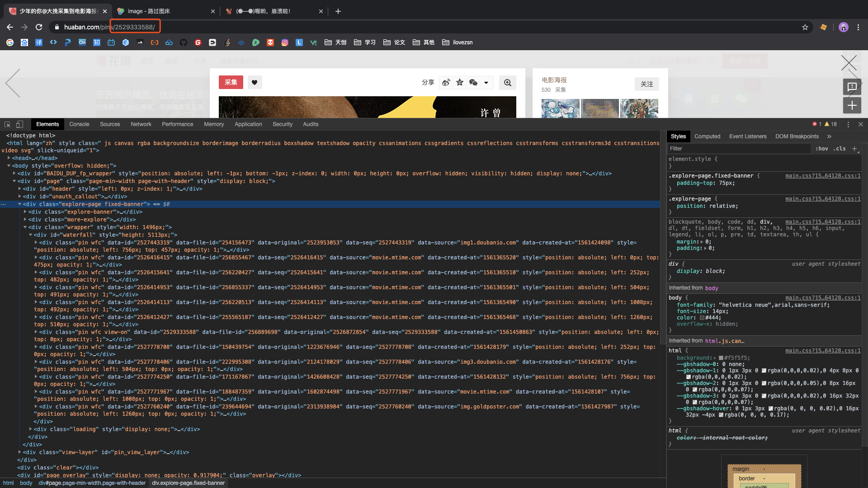Open the Computed styles tab
The image size is (868, 488).
point(707,136)
